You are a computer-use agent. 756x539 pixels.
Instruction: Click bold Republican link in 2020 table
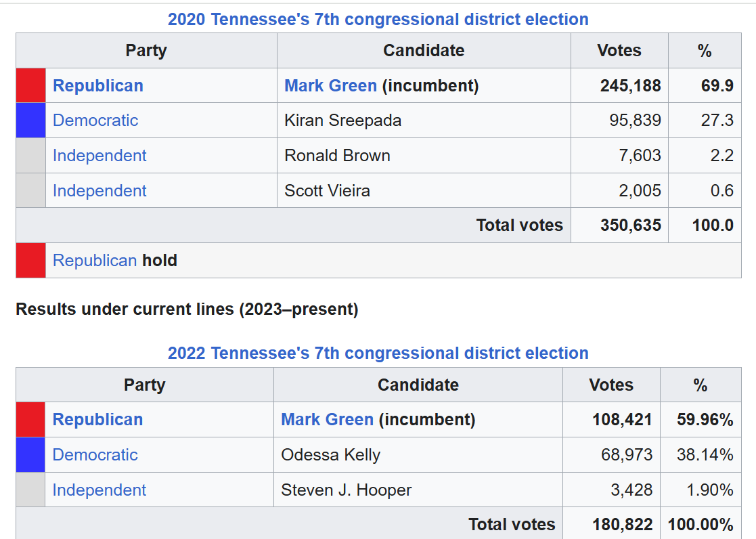click(x=98, y=85)
